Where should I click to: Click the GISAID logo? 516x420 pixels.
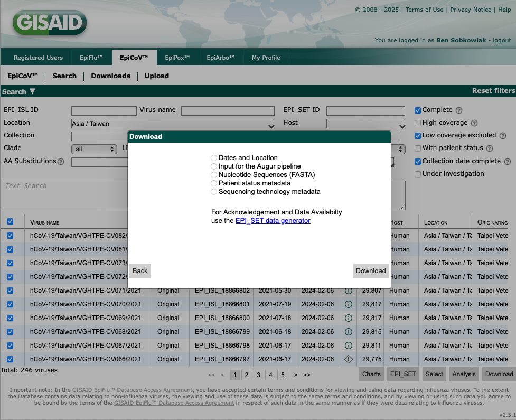(50, 24)
